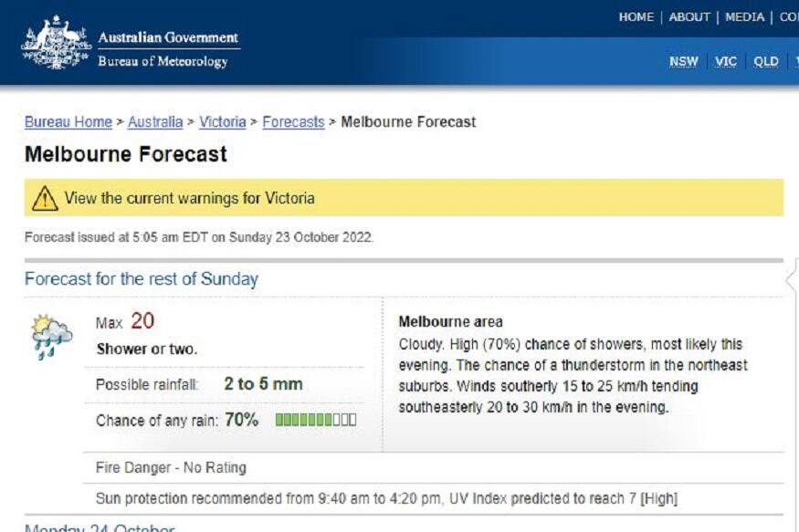Open the HOME menu item
The height and width of the screenshot is (532, 799).
(636, 17)
